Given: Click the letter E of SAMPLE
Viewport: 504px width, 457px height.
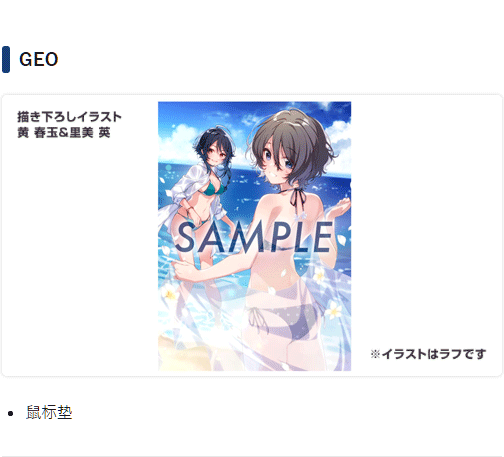Looking at the screenshot, I should click(323, 237).
